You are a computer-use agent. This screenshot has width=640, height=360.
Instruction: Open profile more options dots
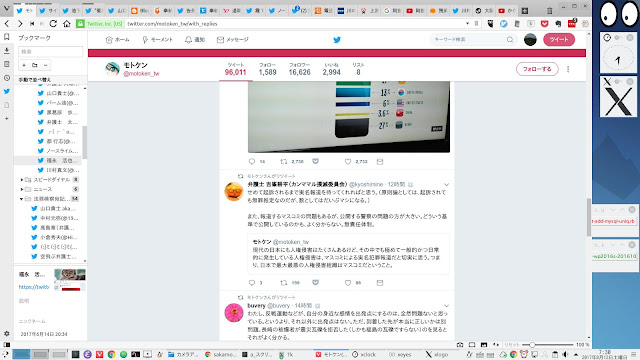568,69
